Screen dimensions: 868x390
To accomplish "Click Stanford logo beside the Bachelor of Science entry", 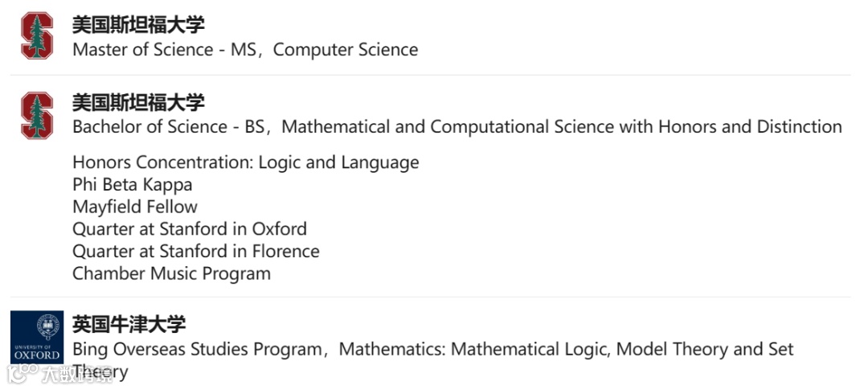I will pos(36,115).
